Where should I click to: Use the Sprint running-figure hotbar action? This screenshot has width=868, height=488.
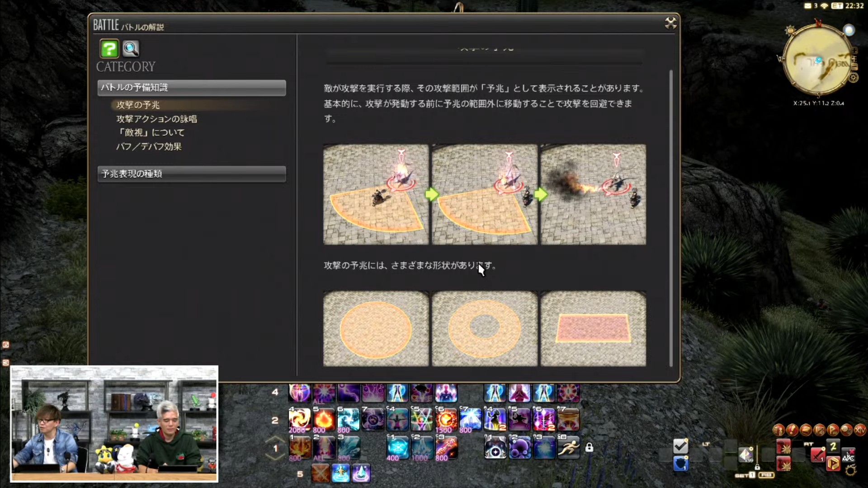(x=568, y=447)
